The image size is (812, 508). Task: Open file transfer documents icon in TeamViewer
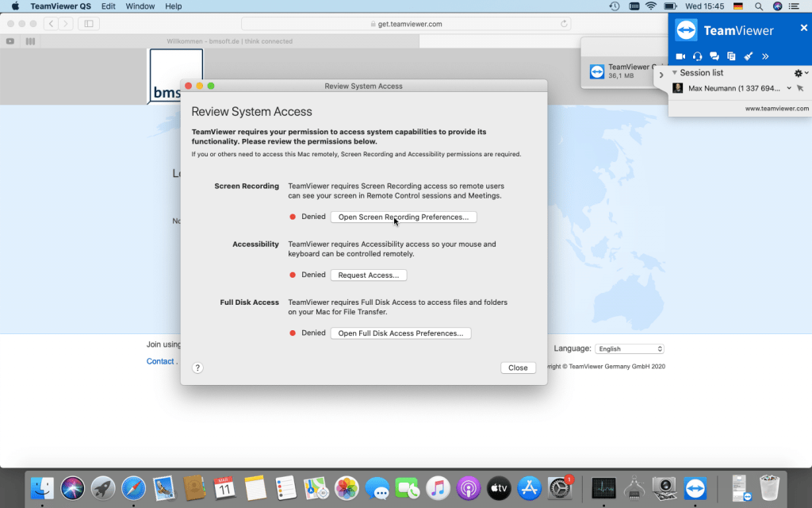pyautogui.click(x=731, y=56)
